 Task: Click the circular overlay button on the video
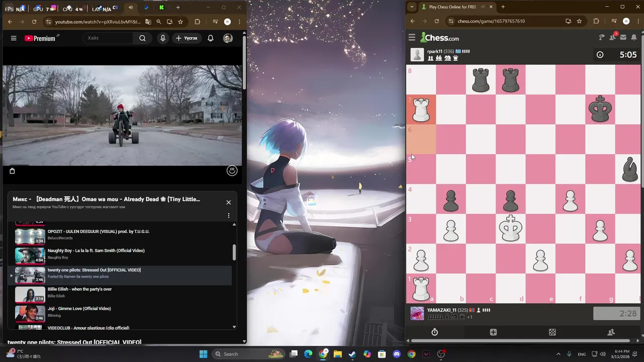(x=231, y=170)
